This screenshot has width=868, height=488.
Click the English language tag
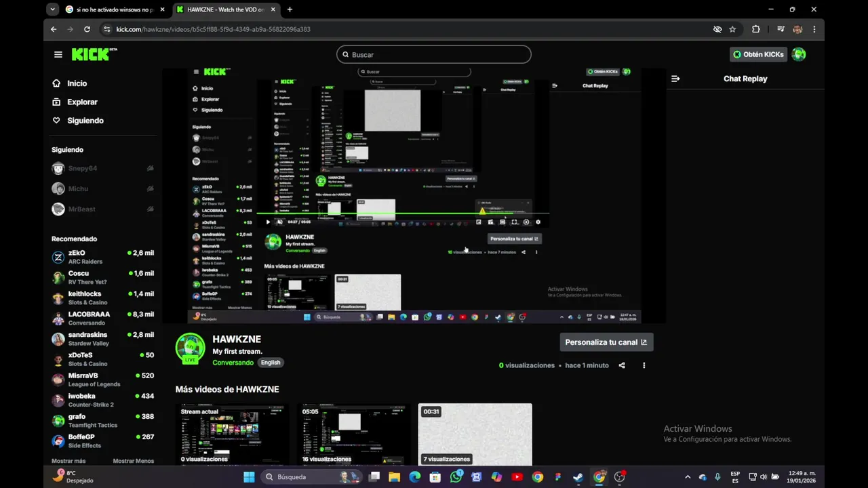271,363
